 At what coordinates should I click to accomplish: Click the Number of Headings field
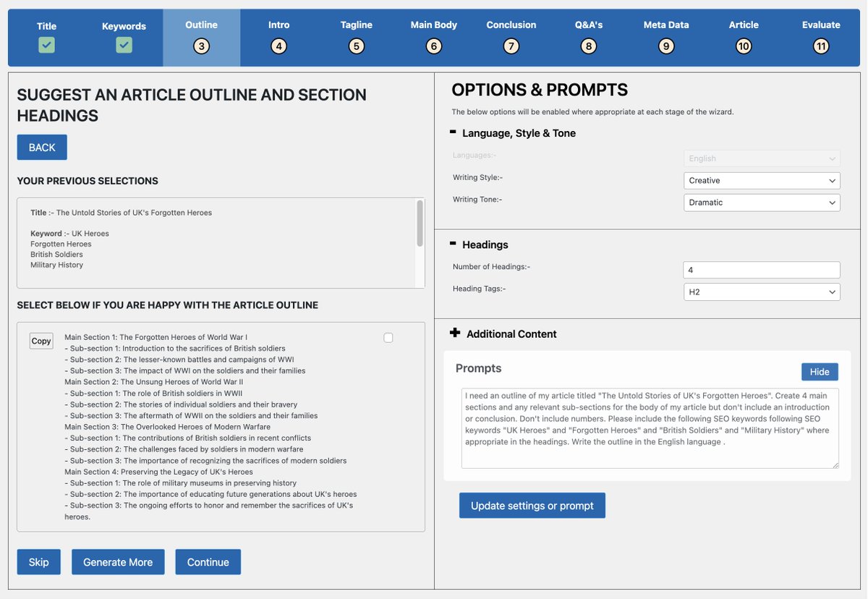pyautogui.click(x=762, y=270)
